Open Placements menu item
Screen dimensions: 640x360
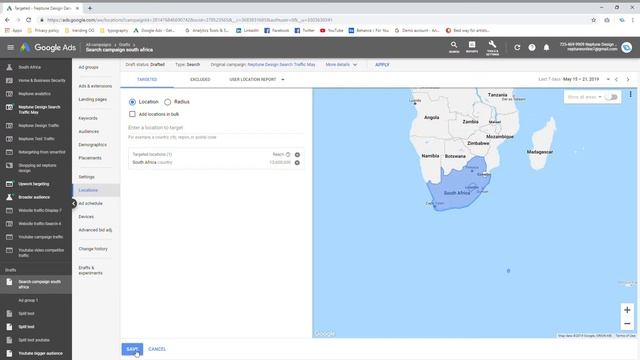tap(90, 158)
